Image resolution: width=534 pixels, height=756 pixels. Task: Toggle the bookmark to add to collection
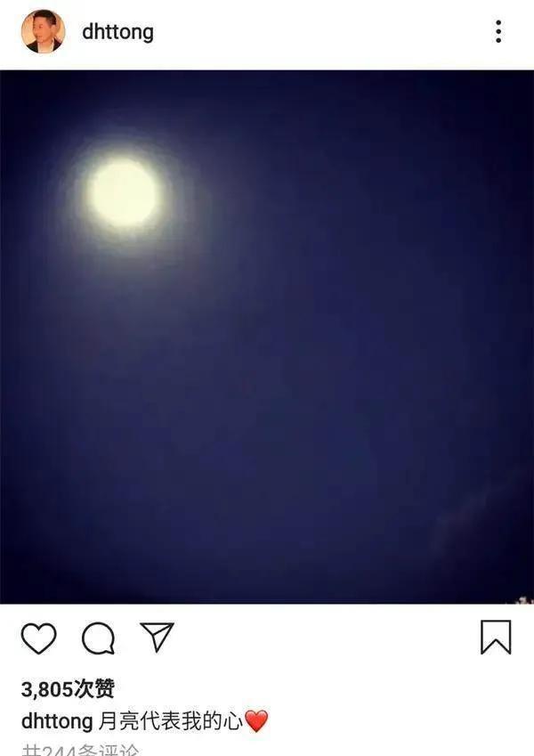click(x=496, y=637)
